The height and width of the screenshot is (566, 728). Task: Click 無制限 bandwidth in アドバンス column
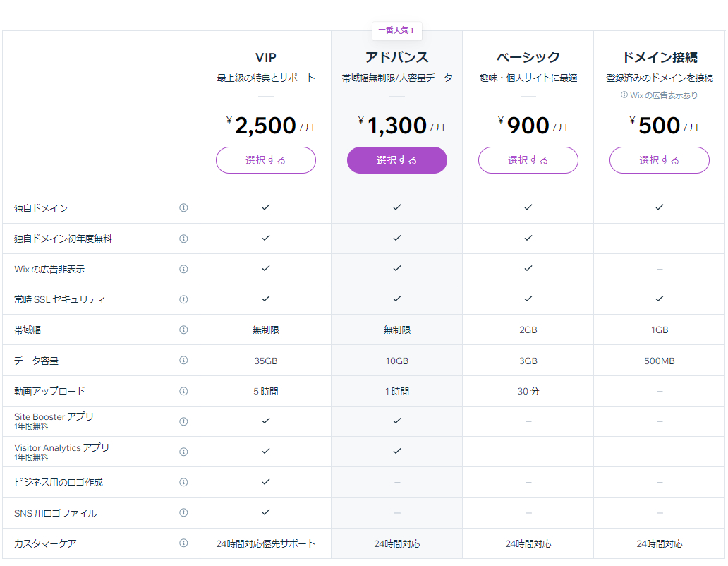397,330
